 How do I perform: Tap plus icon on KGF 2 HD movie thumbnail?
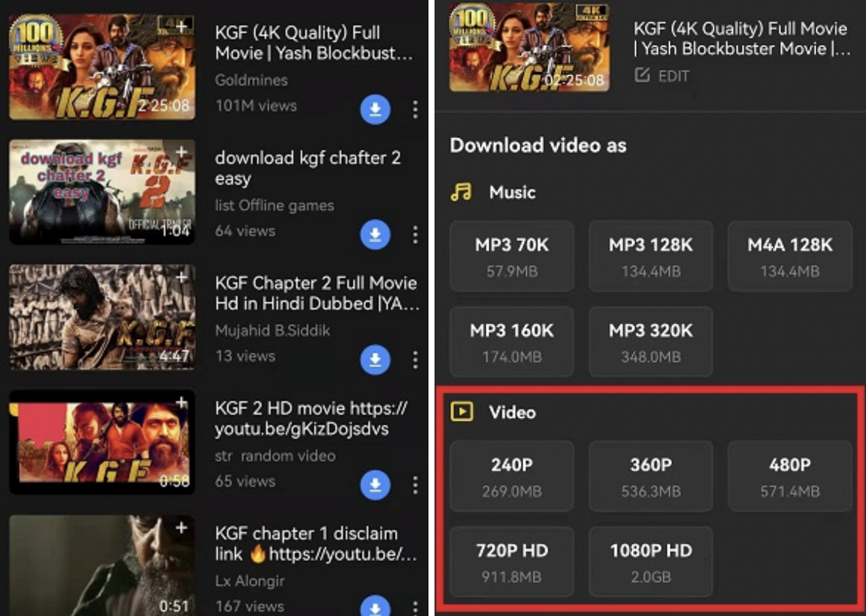pos(181,403)
